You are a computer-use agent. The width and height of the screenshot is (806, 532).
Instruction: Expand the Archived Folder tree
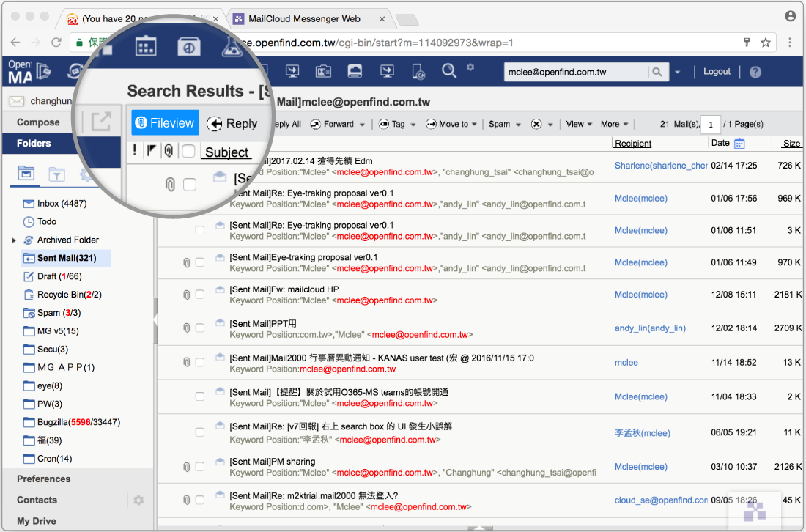14,240
